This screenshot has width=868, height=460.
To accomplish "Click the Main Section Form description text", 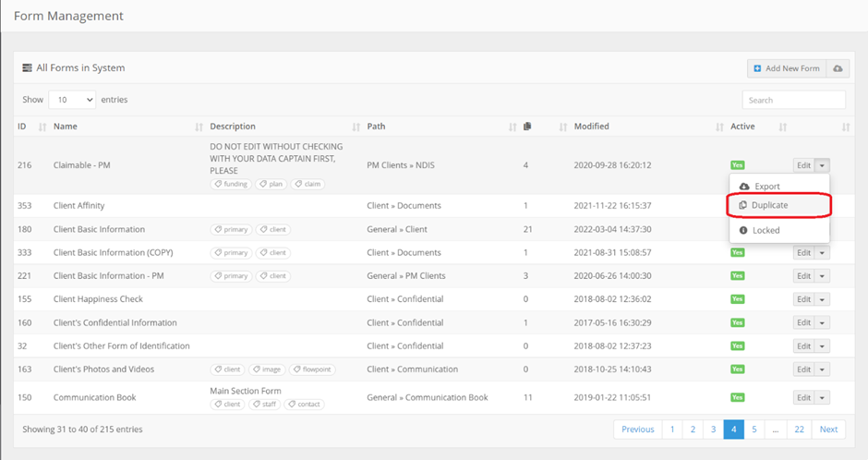I will coord(246,391).
